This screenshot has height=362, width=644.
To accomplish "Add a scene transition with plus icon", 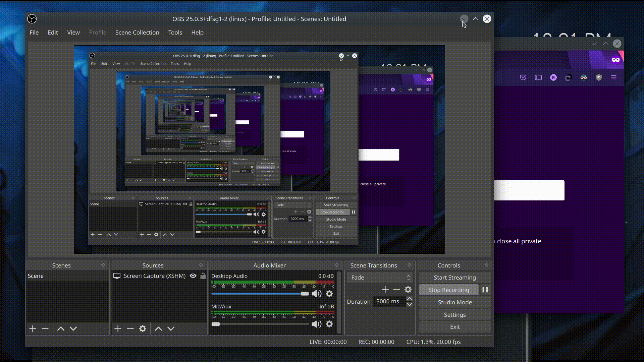I will click(385, 289).
